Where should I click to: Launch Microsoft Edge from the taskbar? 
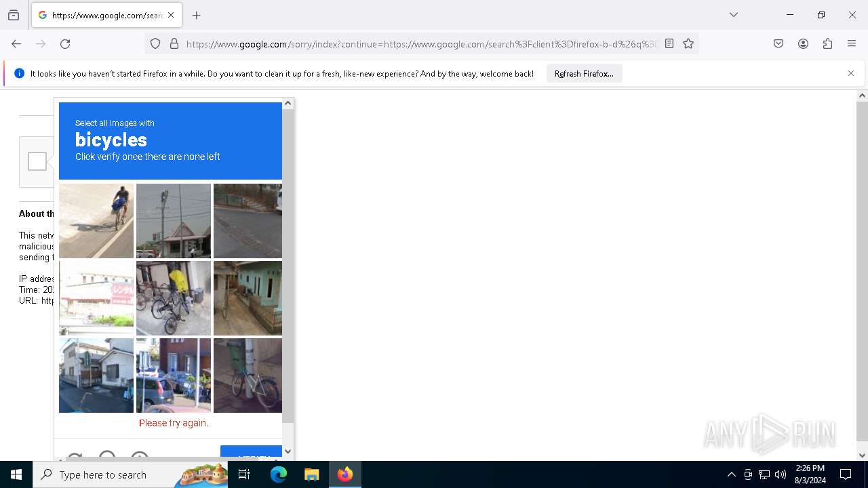click(279, 474)
